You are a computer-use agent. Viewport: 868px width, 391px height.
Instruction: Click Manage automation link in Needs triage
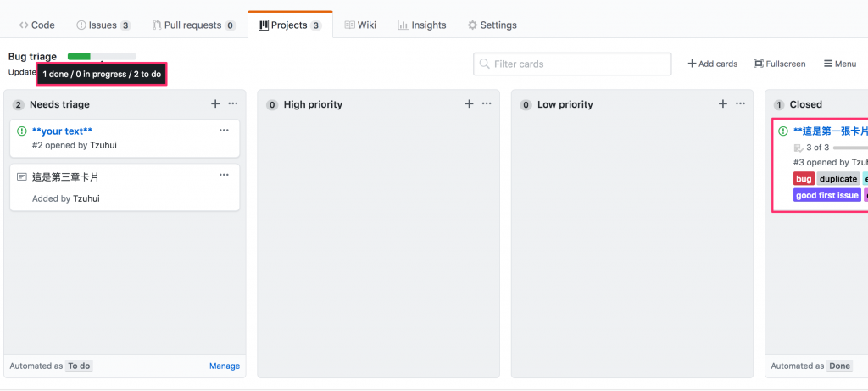click(225, 366)
